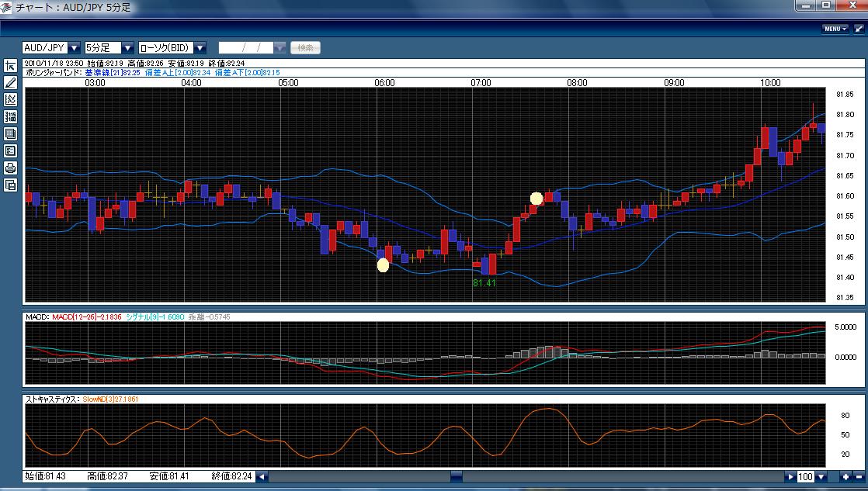Screen dimensions: 868x491
Task: Select the pencil drawing tool
Action: (11, 83)
